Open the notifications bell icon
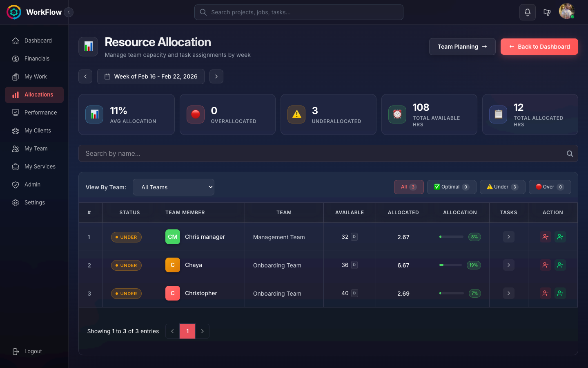Screen dimensions: 588x368 (x=527, y=12)
